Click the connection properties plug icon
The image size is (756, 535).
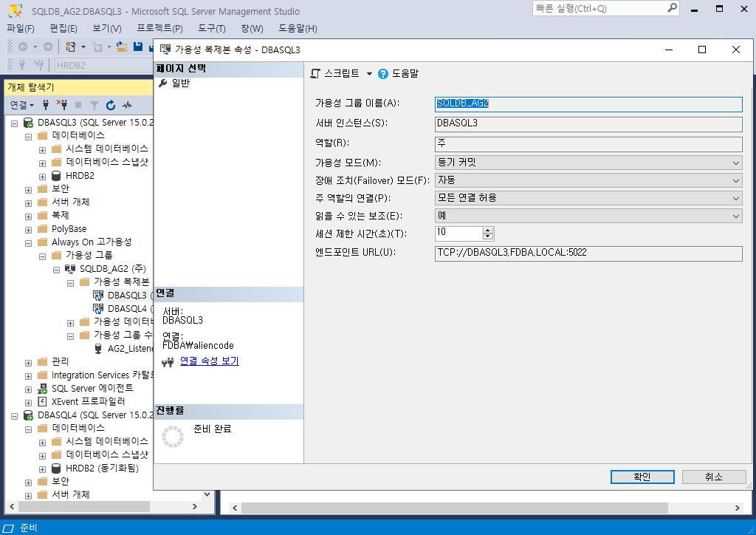[168, 362]
